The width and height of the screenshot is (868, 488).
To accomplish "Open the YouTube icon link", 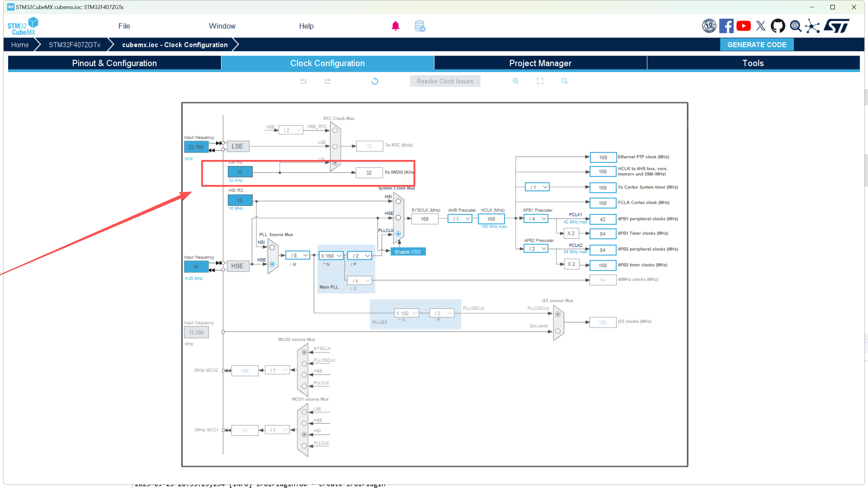I will click(x=744, y=26).
